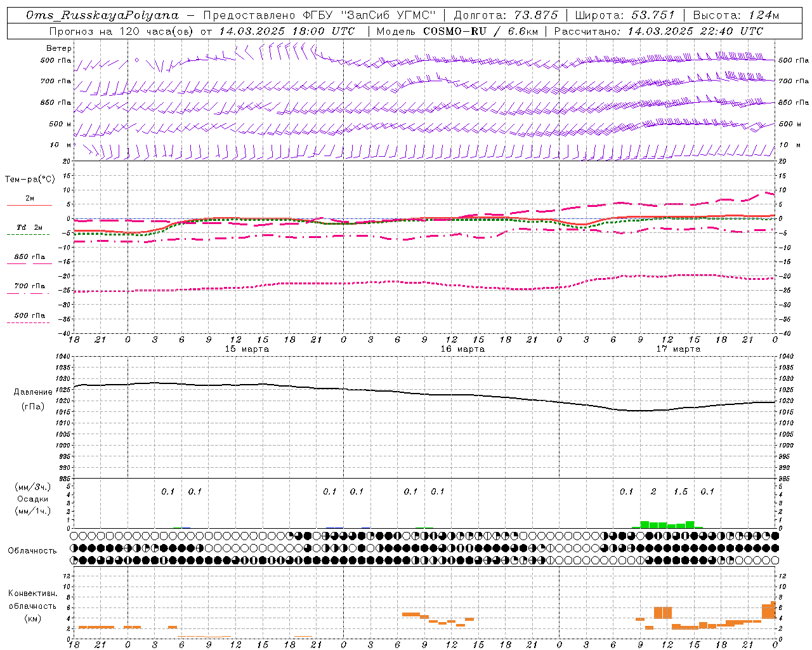This screenshot has height=650, width=812.
Task: Click the Осадки precipitation label
Action: pos(33,499)
